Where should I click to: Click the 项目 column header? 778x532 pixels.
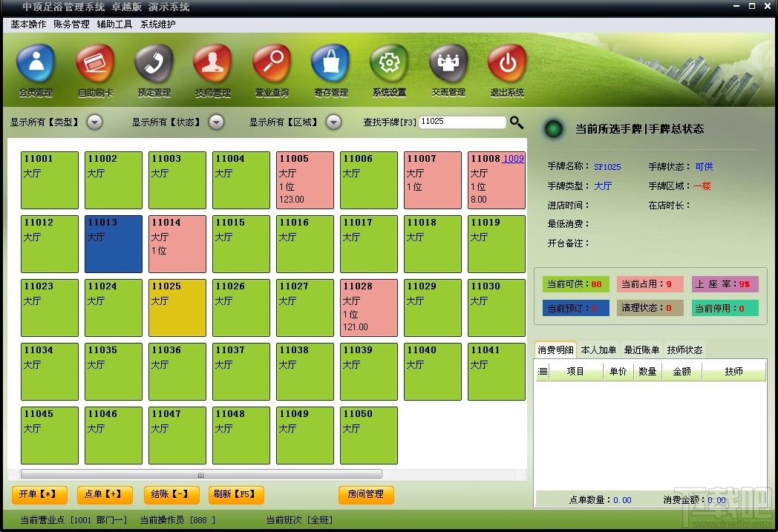coord(575,371)
